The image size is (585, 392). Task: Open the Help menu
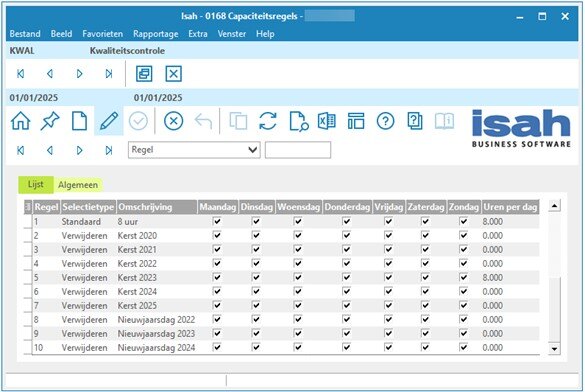[265, 34]
